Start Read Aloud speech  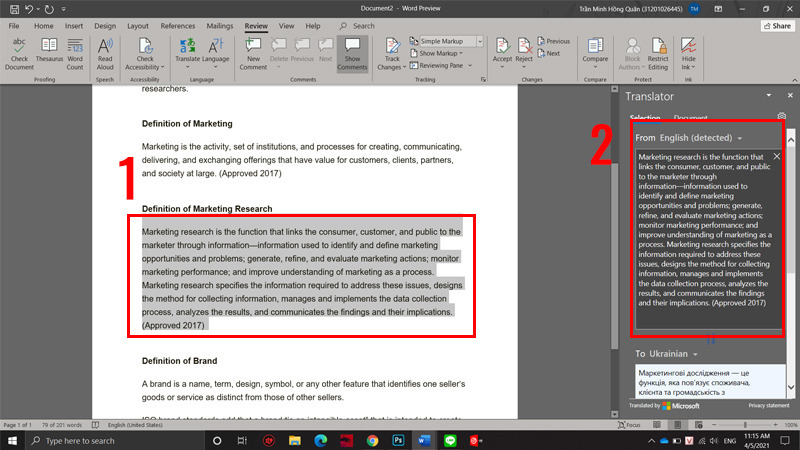click(105, 50)
